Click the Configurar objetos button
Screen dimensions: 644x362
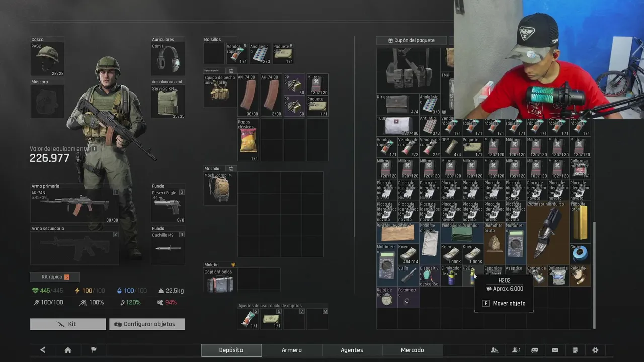[147, 324]
